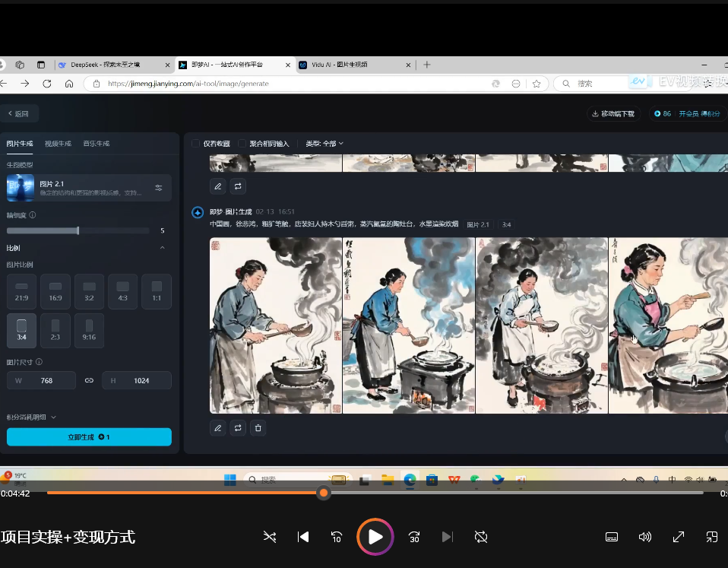The height and width of the screenshot is (568, 728).
Task: Add page to favorites star icon
Action: coord(537,84)
